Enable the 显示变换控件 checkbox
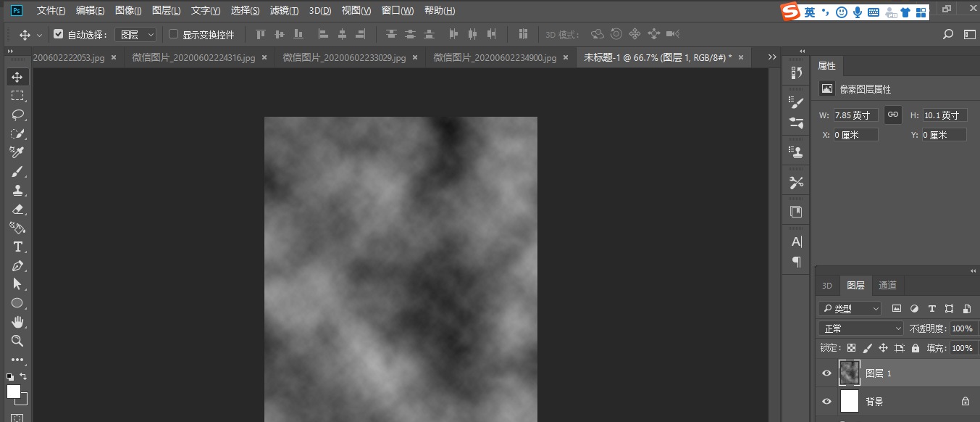 [x=172, y=33]
